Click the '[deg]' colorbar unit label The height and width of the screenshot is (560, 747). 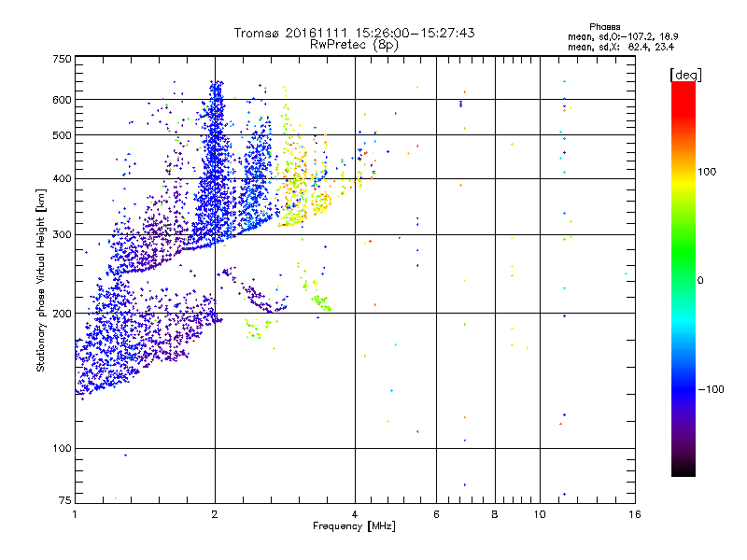[x=685, y=75]
